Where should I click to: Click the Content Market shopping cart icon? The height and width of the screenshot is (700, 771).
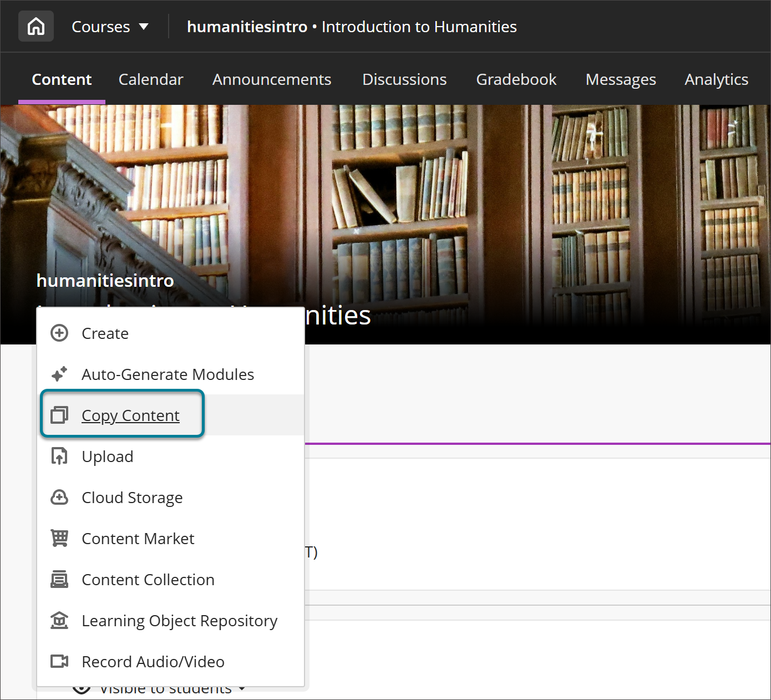point(59,538)
